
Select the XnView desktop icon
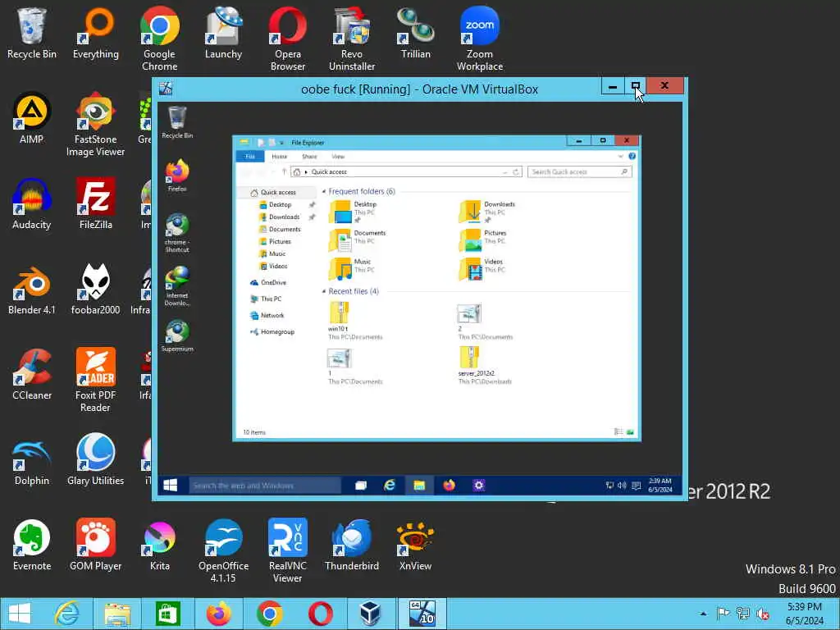click(x=416, y=546)
